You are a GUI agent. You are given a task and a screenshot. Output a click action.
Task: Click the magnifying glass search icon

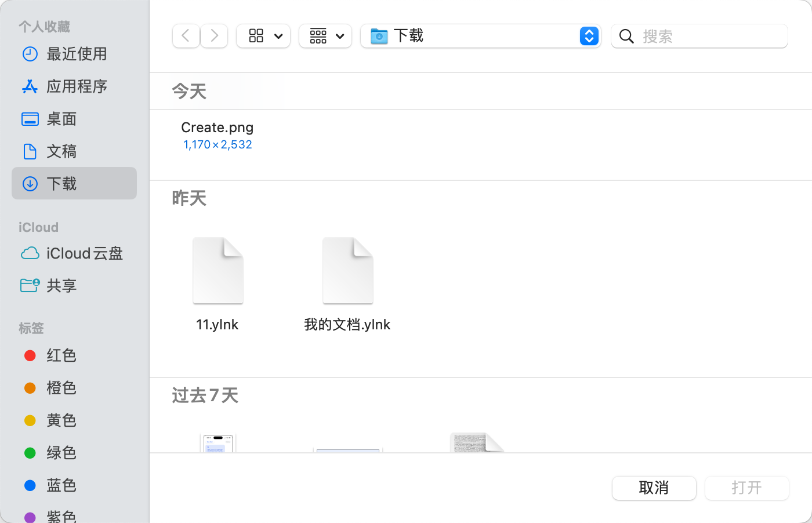point(626,37)
